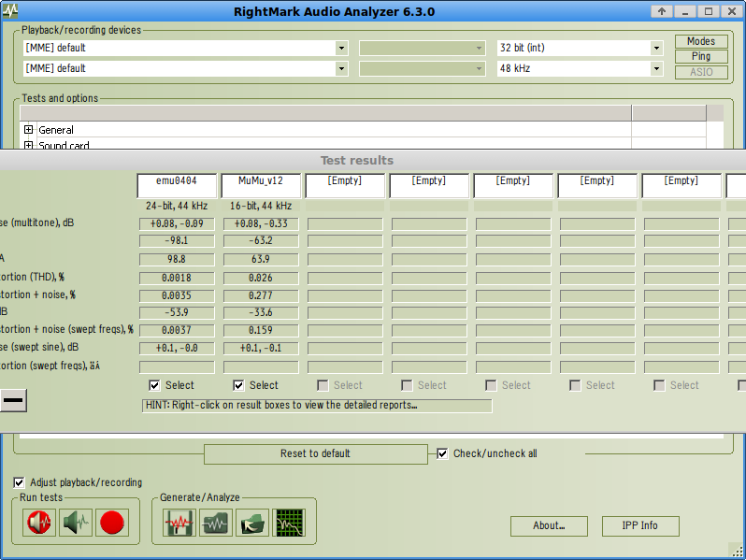Toggle Adjust playback/recording checkbox
746x560 pixels.
(19, 482)
